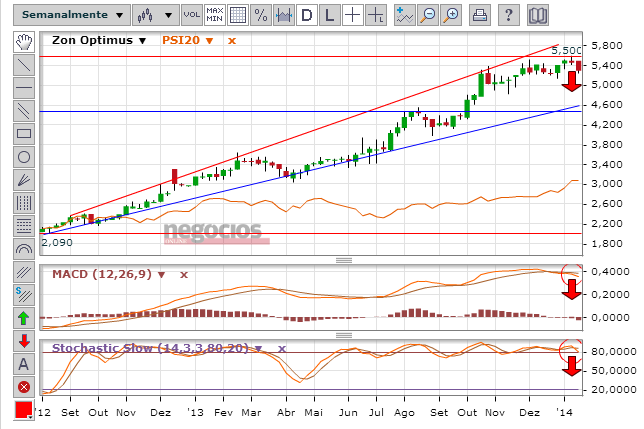Toggle the VOL volume display
Screen dimensions: 644x429
coord(192,15)
